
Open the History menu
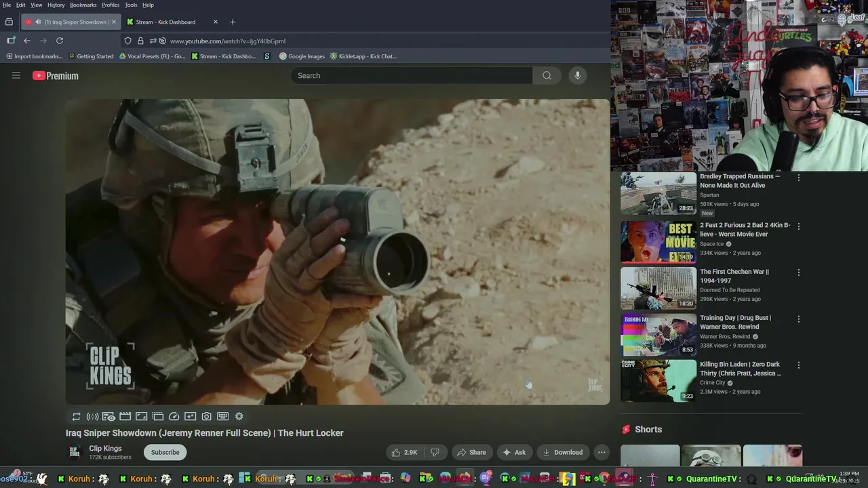pos(56,5)
